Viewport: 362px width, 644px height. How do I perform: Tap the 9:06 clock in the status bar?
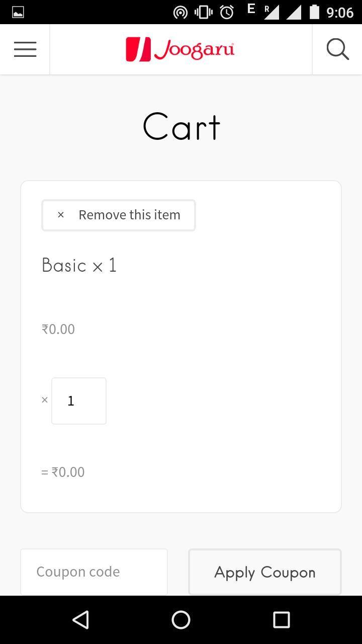pyautogui.click(x=340, y=12)
